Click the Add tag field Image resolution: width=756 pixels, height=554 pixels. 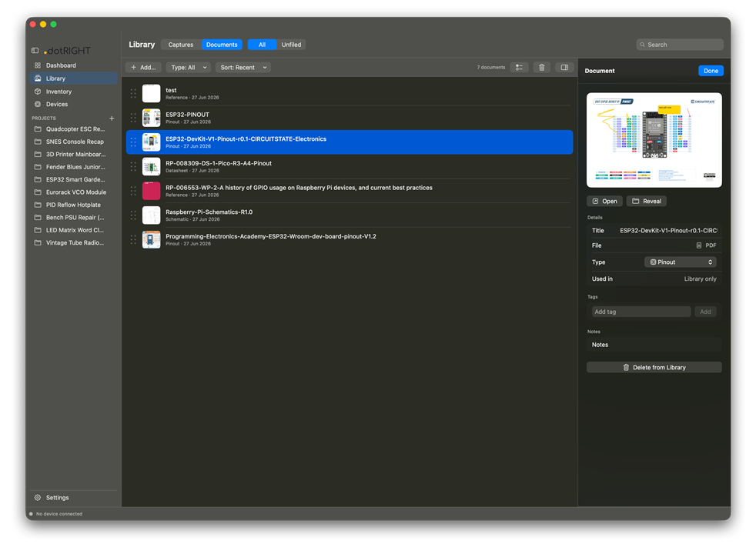click(x=641, y=312)
